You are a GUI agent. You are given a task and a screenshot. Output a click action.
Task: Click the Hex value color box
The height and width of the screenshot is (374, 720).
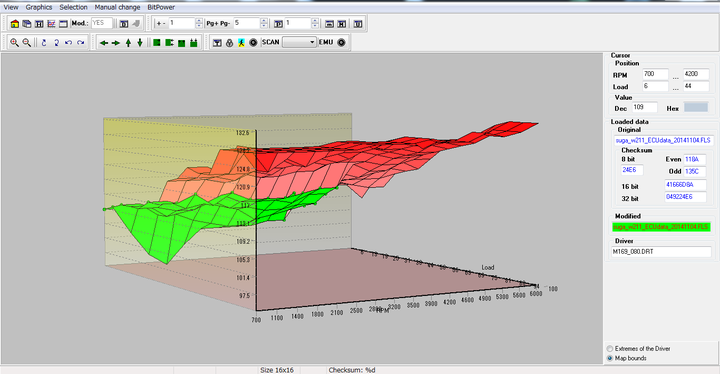pyautogui.click(x=696, y=108)
